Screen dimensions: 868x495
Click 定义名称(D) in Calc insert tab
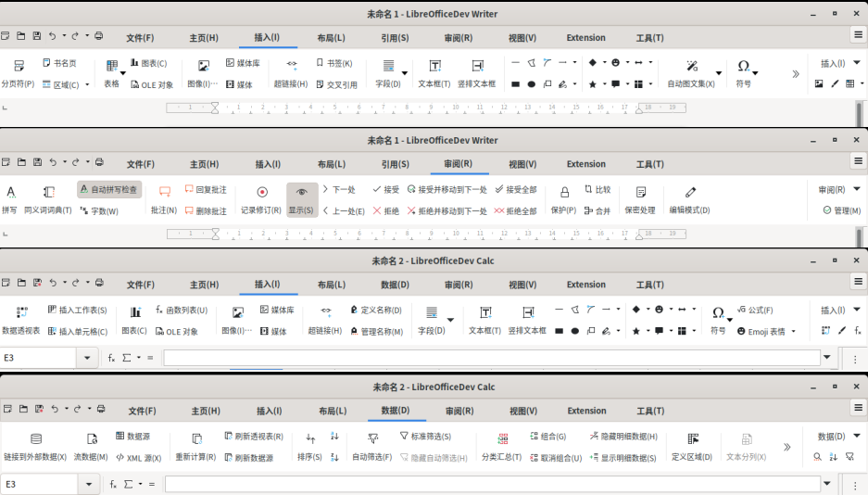pyautogui.click(x=376, y=310)
